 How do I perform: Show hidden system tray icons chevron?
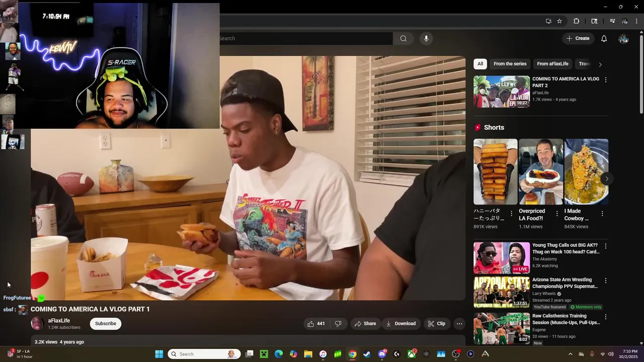point(570,354)
